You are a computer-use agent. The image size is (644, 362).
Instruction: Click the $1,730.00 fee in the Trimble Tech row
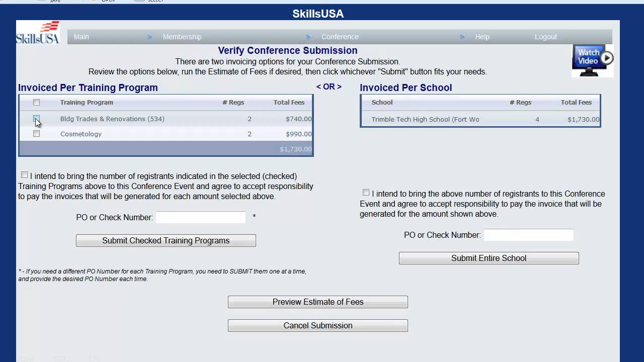click(584, 120)
